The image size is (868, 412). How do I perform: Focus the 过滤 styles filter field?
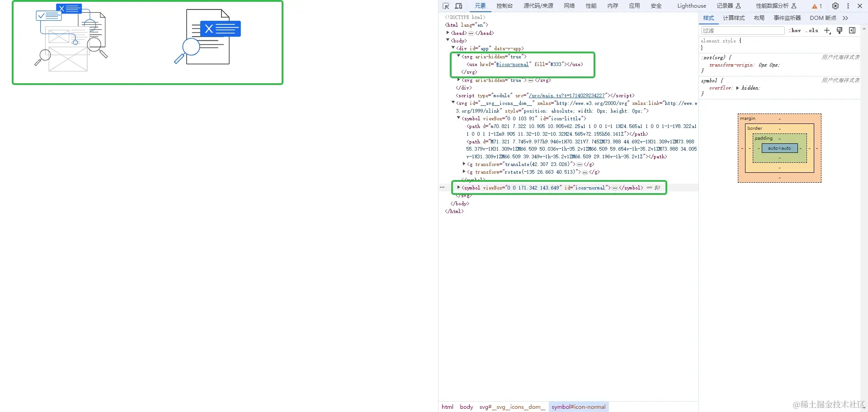743,30
